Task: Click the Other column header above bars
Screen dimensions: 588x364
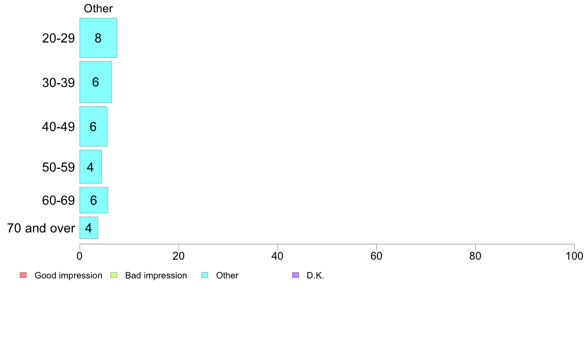Action: point(98,8)
